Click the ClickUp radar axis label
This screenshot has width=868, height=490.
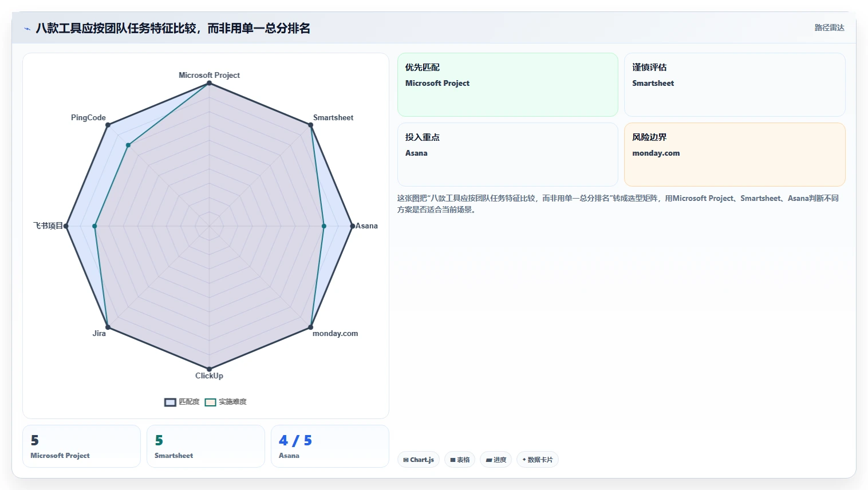coord(209,376)
